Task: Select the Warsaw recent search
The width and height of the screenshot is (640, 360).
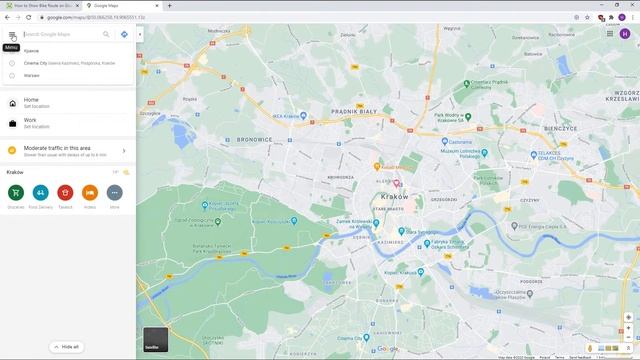Action: (68, 76)
